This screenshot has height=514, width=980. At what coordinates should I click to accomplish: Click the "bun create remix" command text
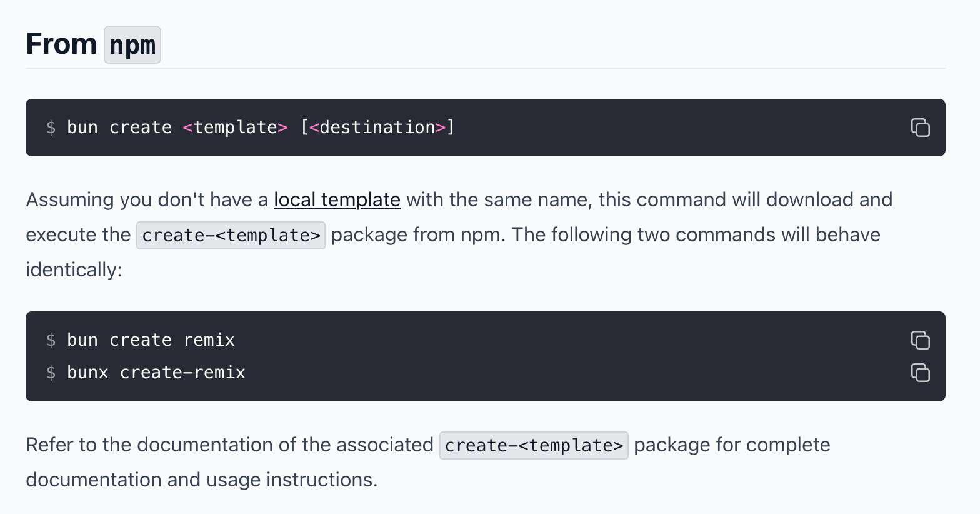151,340
